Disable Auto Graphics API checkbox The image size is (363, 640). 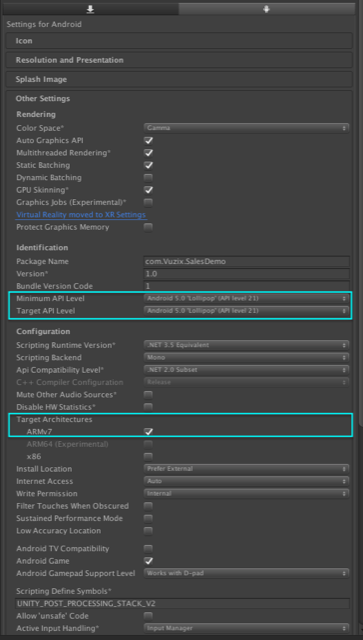click(x=148, y=140)
